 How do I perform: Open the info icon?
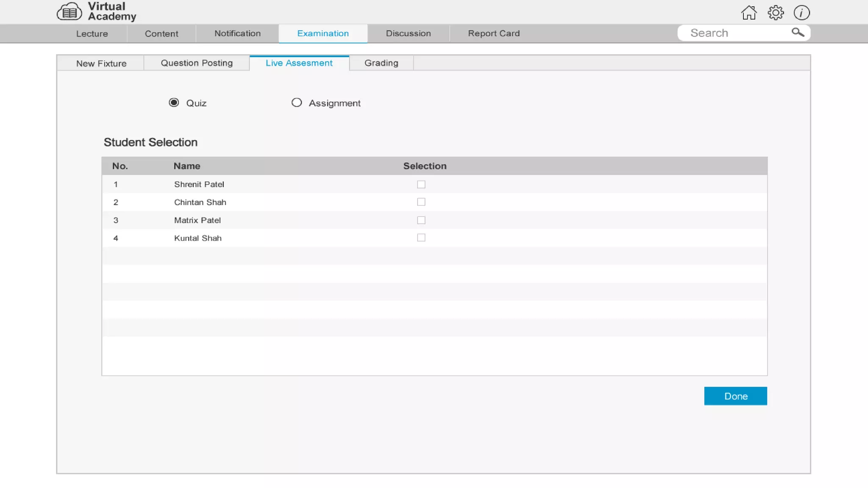pos(801,13)
